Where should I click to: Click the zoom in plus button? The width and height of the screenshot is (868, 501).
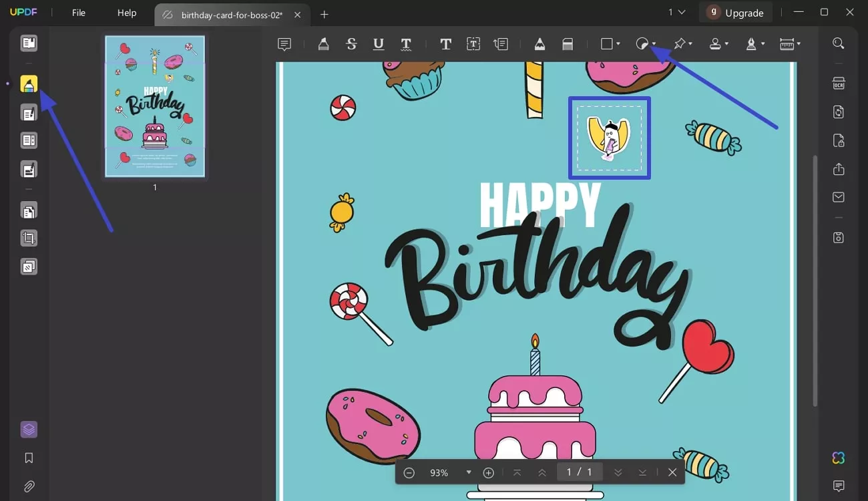489,472
